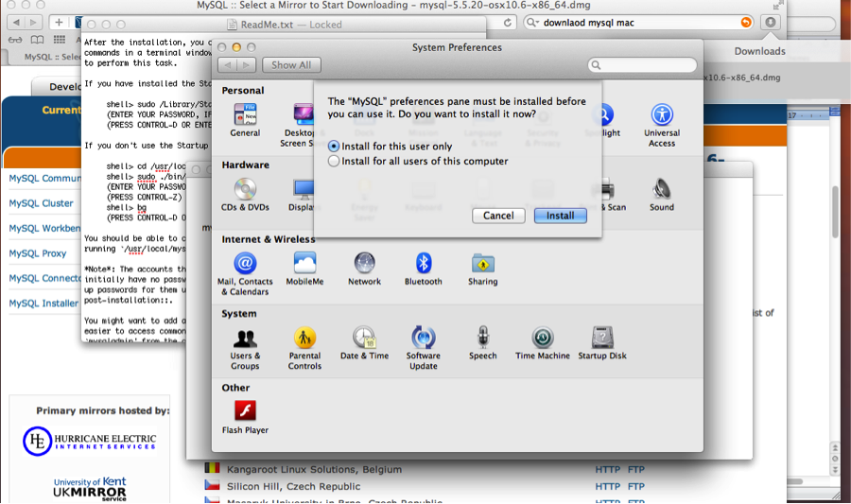Image resolution: width=851 pixels, height=504 pixels.
Task: Select Install for all users option
Action: (333, 161)
